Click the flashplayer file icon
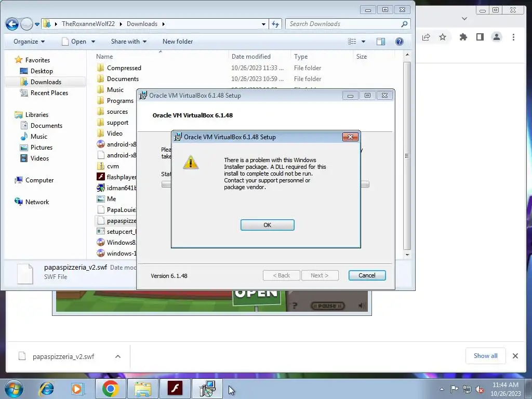 [x=101, y=177]
